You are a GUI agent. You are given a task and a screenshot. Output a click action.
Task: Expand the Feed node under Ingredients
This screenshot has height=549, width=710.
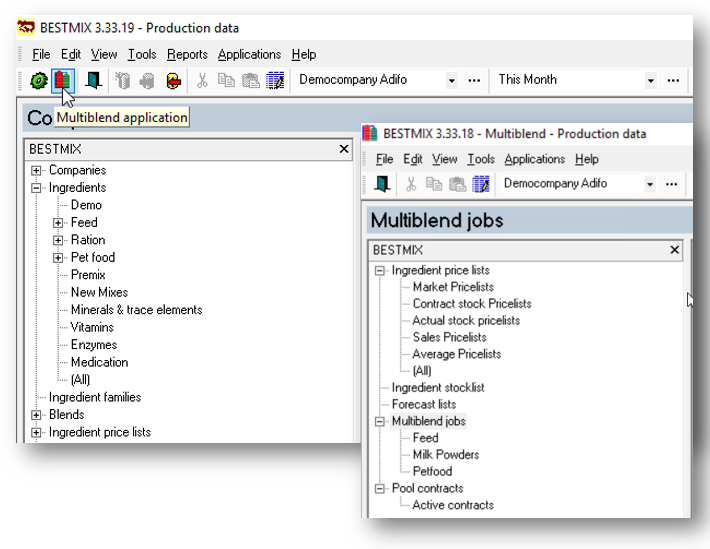[x=58, y=223]
